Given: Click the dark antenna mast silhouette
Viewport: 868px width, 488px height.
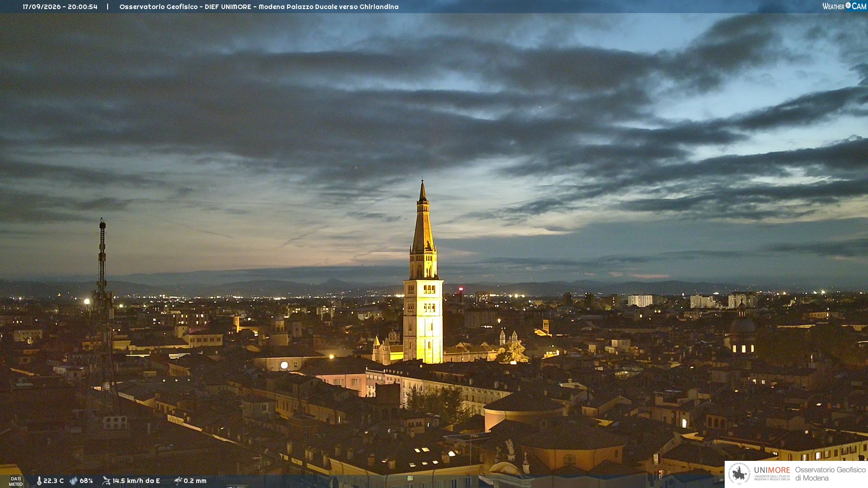Looking at the screenshot, I should [103, 316].
